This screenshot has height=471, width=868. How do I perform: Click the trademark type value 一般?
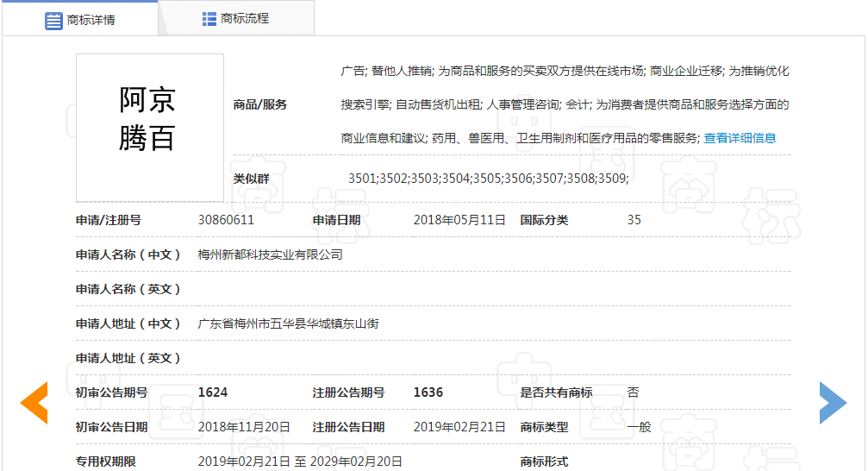point(639,427)
